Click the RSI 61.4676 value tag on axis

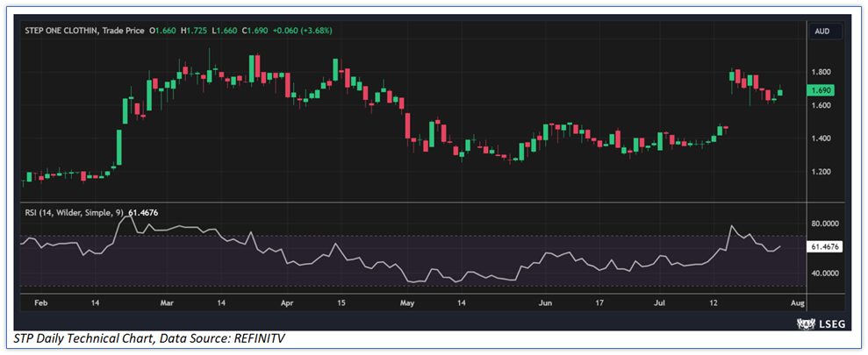[825, 247]
